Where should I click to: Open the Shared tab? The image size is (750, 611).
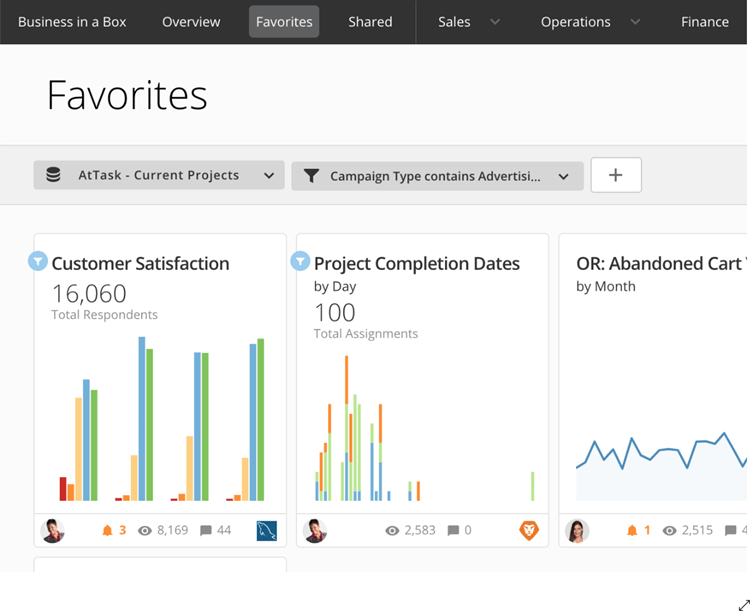[x=370, y=22]
